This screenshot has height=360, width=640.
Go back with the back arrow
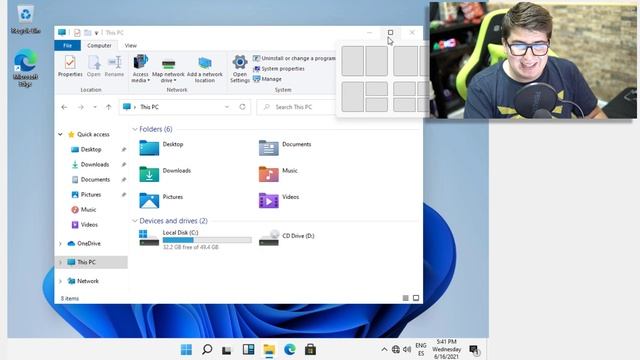point(64,107)
